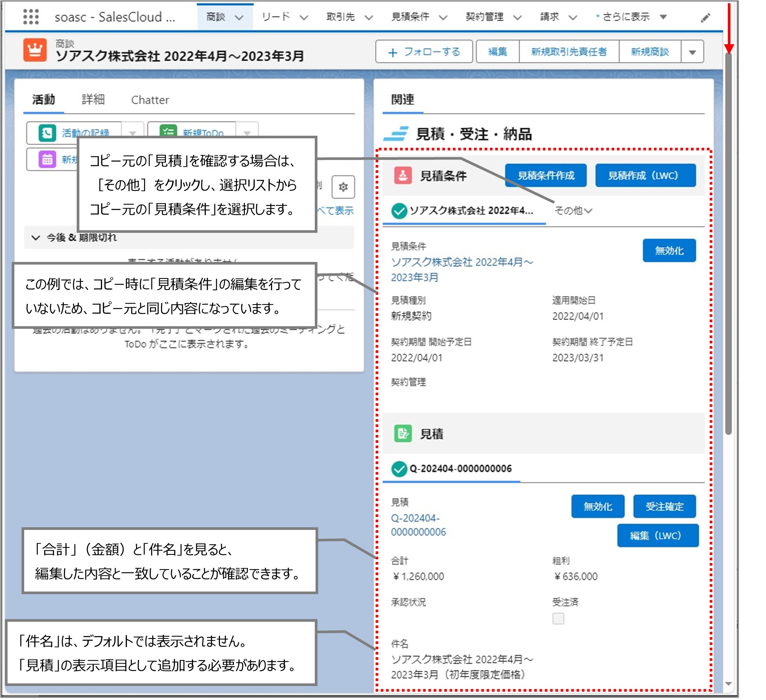Expand the 契約管理 nav dropdown chevron
This screenshot has height=700, width=766.
(x=517, y=17)
